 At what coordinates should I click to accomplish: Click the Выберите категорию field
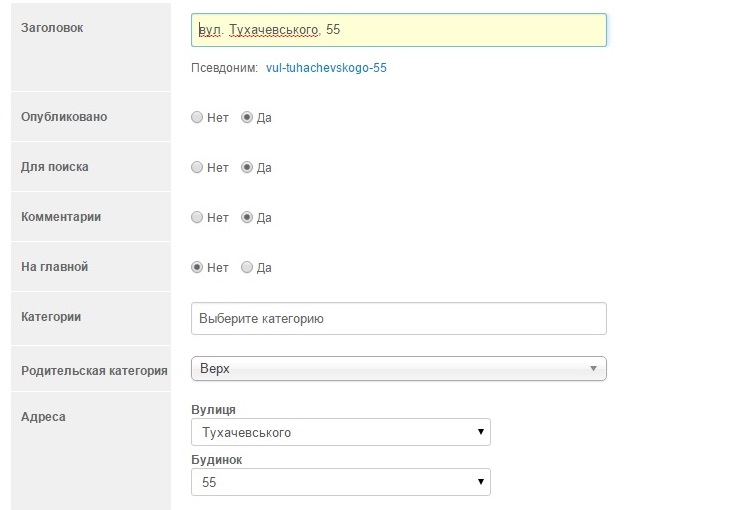pyautogui.click(x=398, y=319)
